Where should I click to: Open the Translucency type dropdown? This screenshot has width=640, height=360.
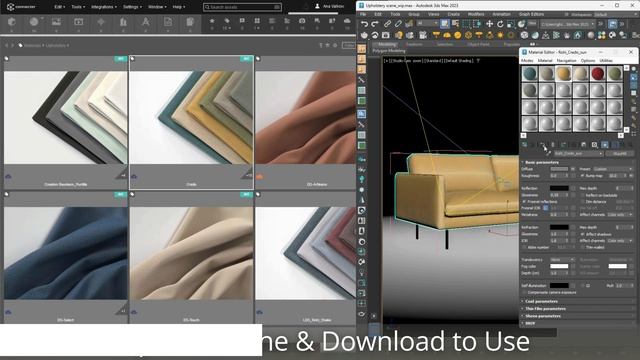(562, 260)
